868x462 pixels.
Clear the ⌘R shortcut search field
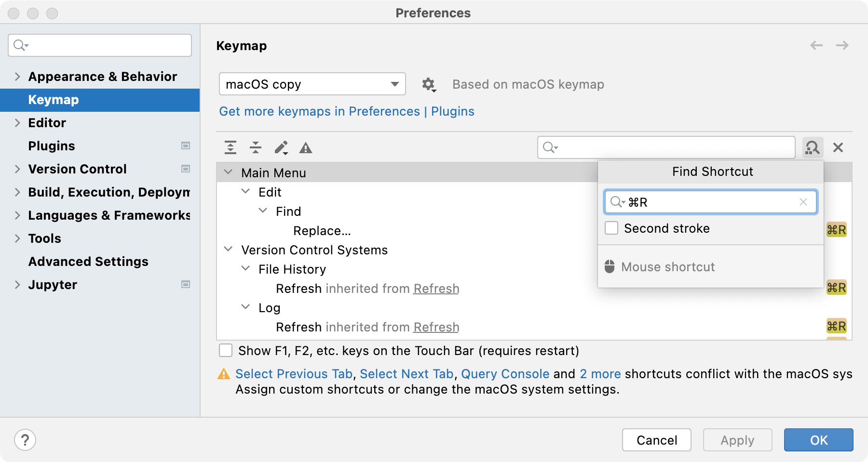[803, 202]
